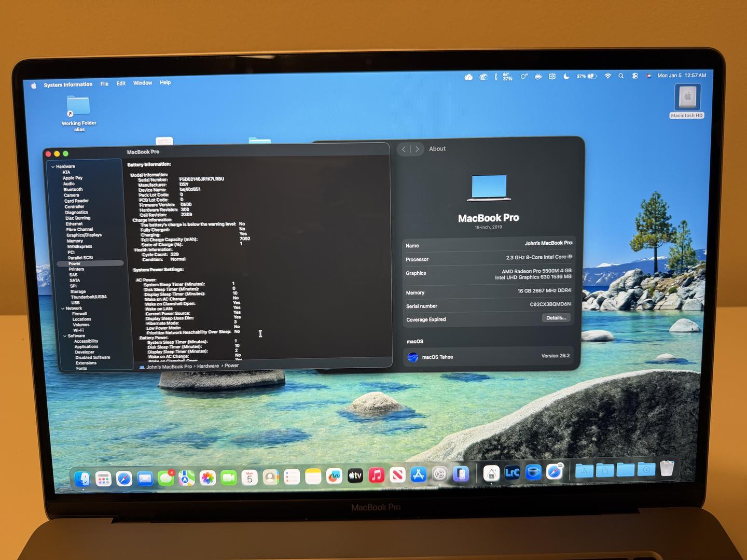Collapse the Hardware section in sidebar
The height and width of the screenshot is (560, 747).
pyautogui.click(x=53, y=166)
